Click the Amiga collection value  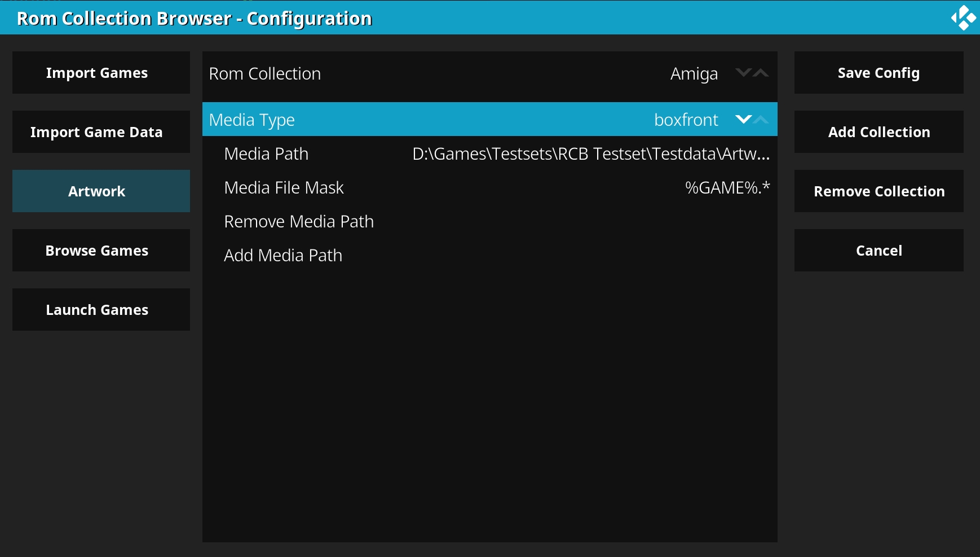[x=694, y=74]
